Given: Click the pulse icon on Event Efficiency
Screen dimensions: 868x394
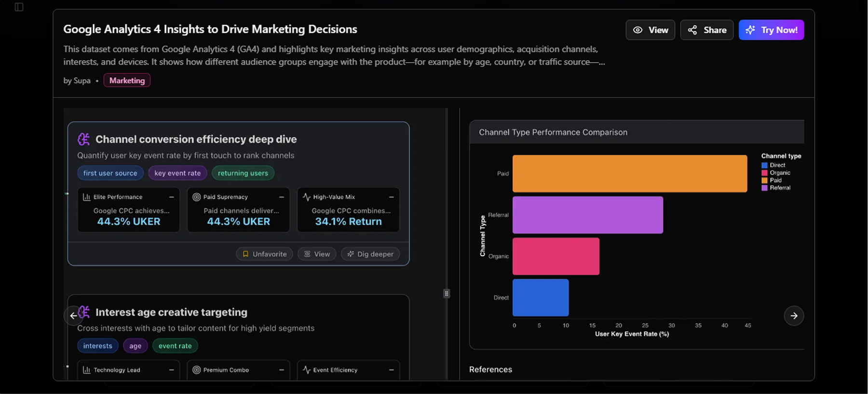Looking at the screenshot, I should [x=306, y=370].
